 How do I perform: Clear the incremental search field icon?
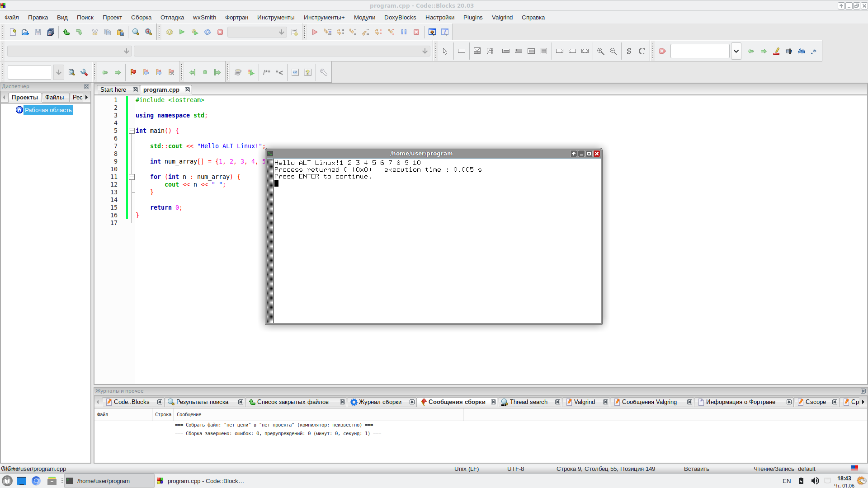pos(662,51)
